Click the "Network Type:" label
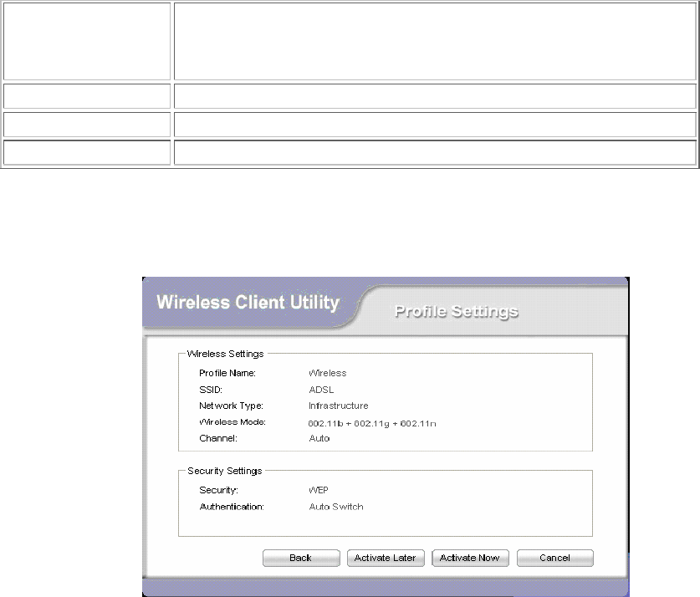 point(232,406)
